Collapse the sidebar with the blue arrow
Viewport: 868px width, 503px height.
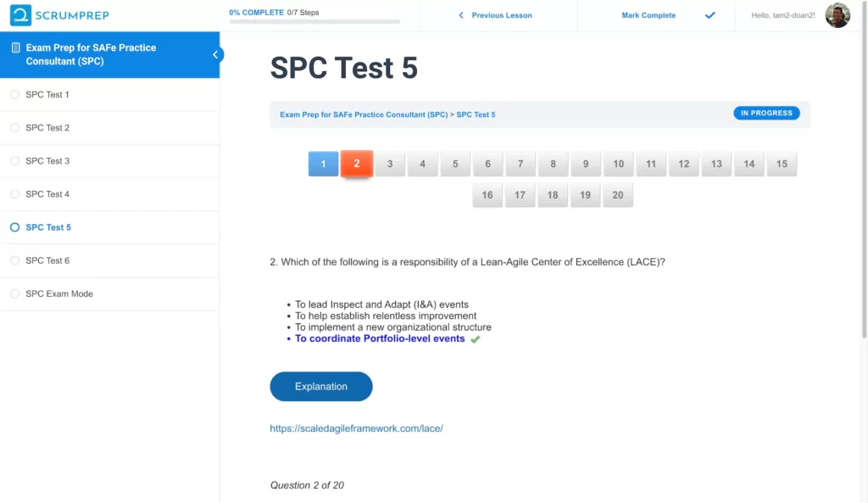point(216,53)
